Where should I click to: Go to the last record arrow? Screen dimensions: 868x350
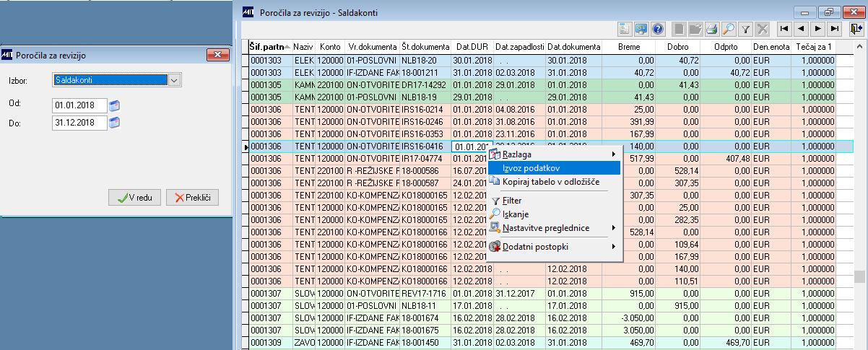point(835,29)
